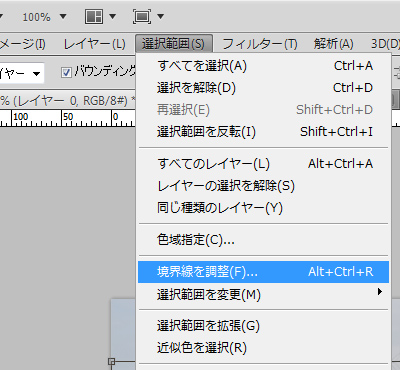The width and height of the screenshot is (400, 370).
Task: Open the レイヤー(L) menu
Action: click(94, 44)
